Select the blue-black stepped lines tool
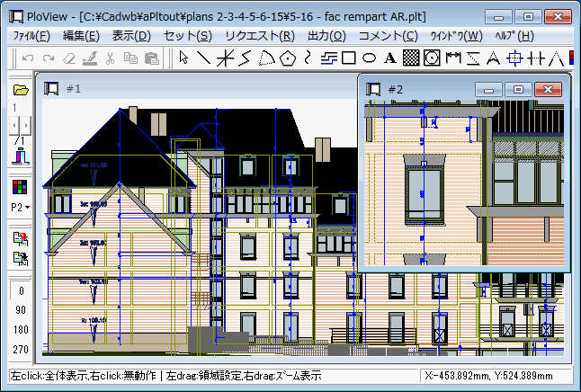This screenshot has height=392, width=581. click(328, 58)
